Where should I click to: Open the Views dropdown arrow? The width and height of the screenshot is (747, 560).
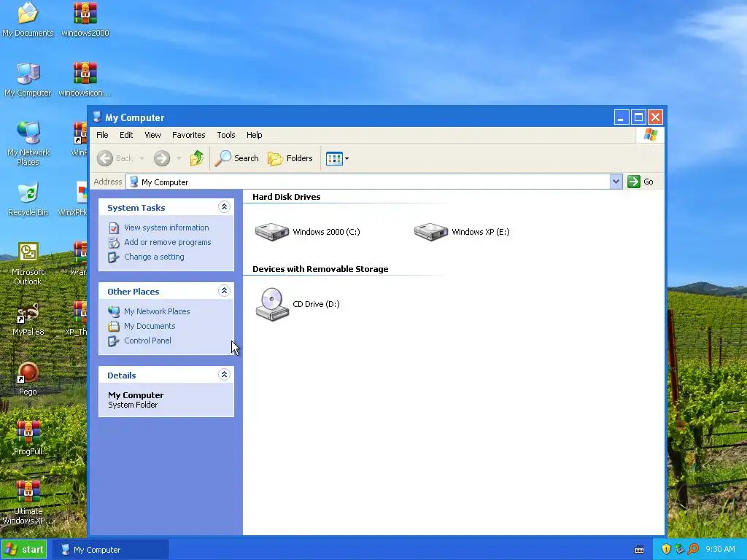(x=347, y=158)
